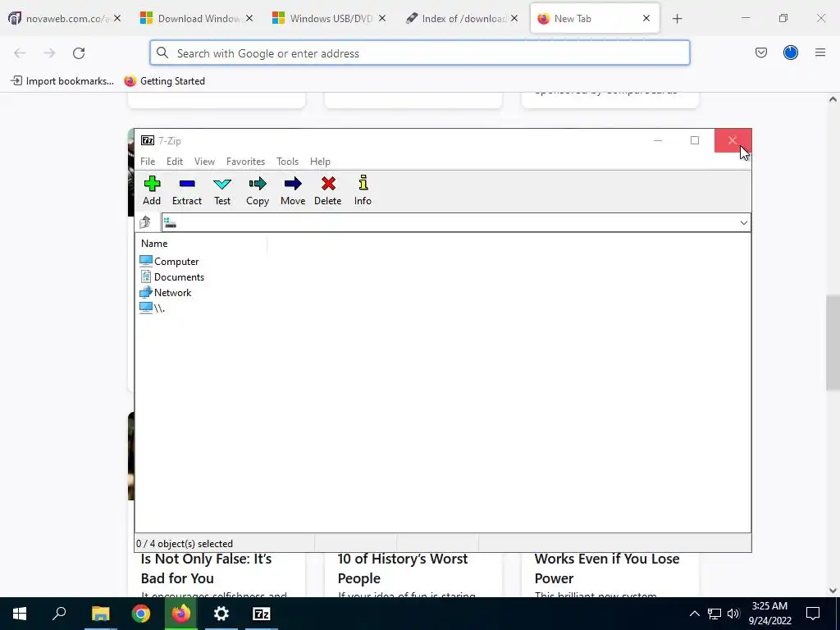Click the Move toolbar icon
840x630 pixels.
[293, 190]
